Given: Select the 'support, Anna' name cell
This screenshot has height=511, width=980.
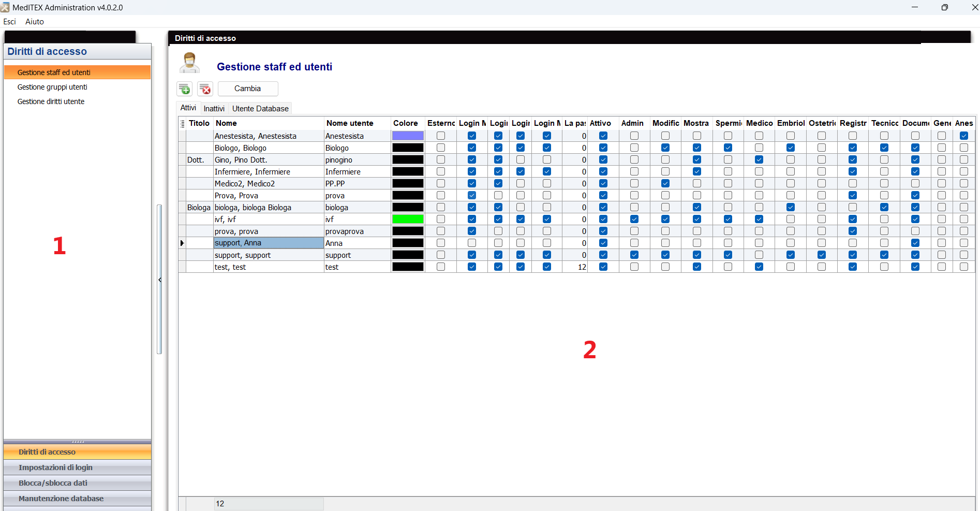Looking at the screenshot, I should pos(269,243).
